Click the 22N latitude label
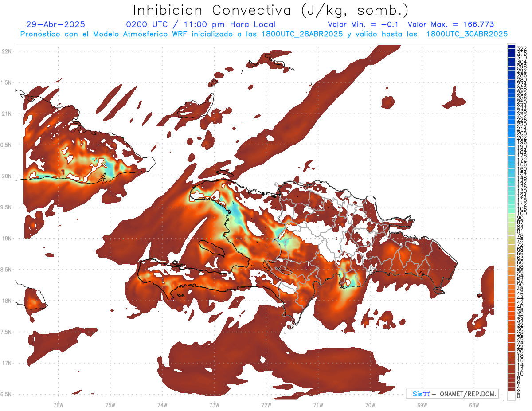The width and height of the screenshot is (532, 411). point(7,51)
